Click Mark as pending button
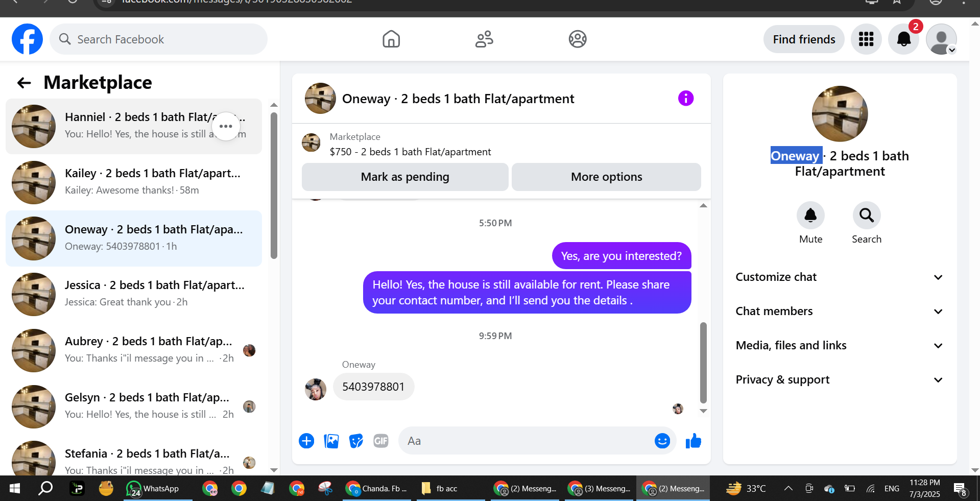The width and height of the screenshot is (980, 501). pyautogui.click(x=405, y=177)
